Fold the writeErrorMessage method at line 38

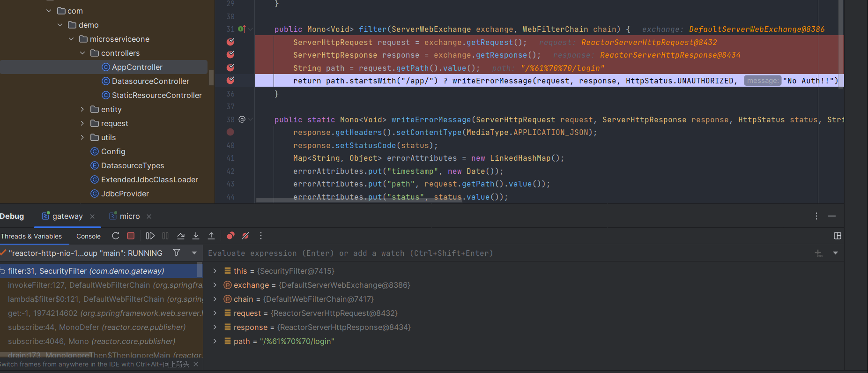tap(251, 119)
